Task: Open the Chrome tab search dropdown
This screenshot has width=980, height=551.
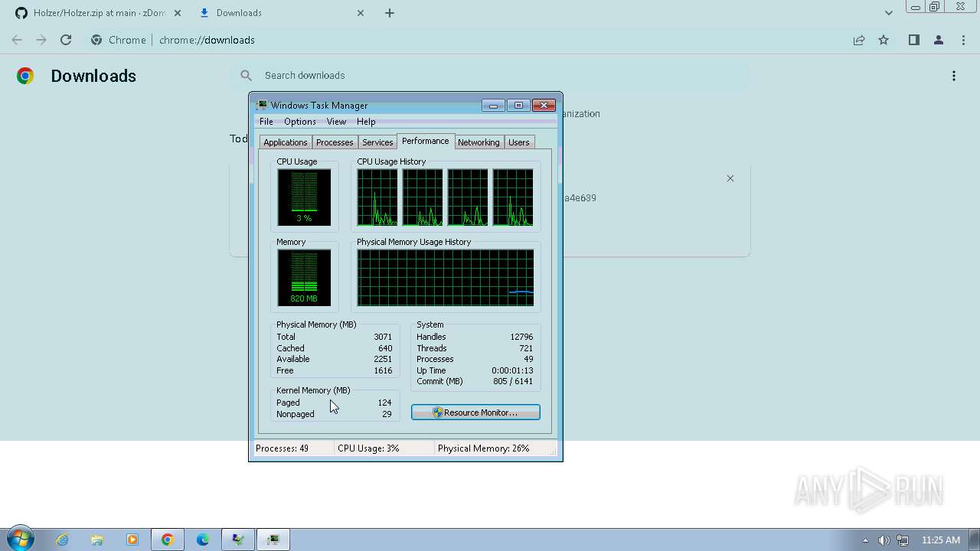Action: pyautogui.click(x=888, y=12)
